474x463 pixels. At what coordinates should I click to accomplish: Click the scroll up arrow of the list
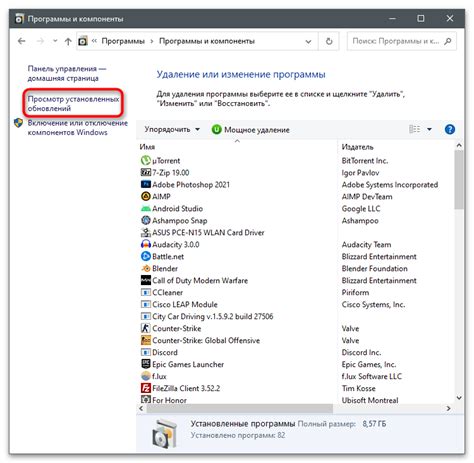[x=459, y=145]
